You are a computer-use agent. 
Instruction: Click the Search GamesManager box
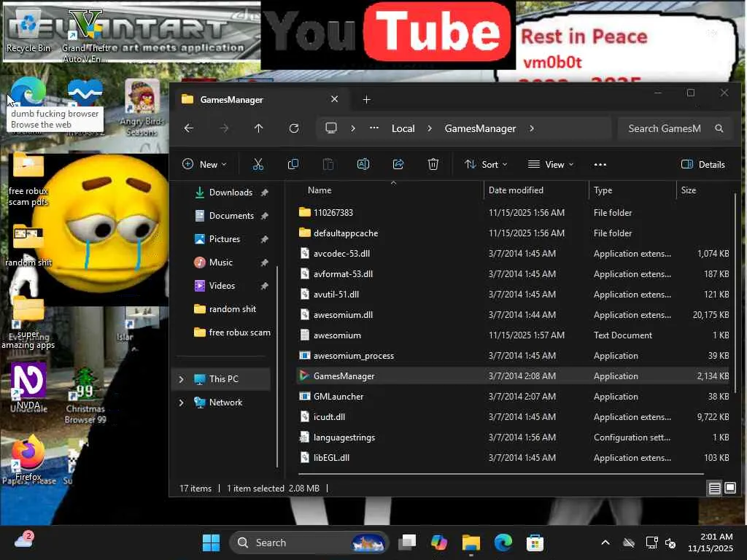(674, 128)
